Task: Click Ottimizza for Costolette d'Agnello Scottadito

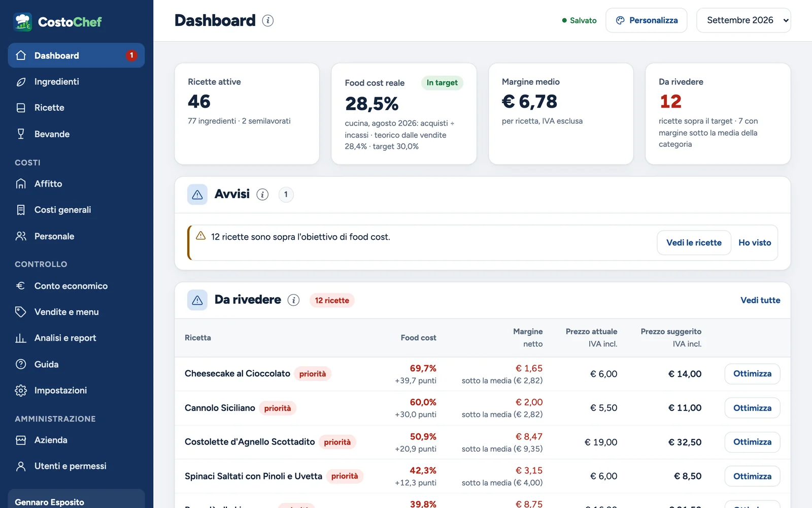Action: click(x=752, y=442)
